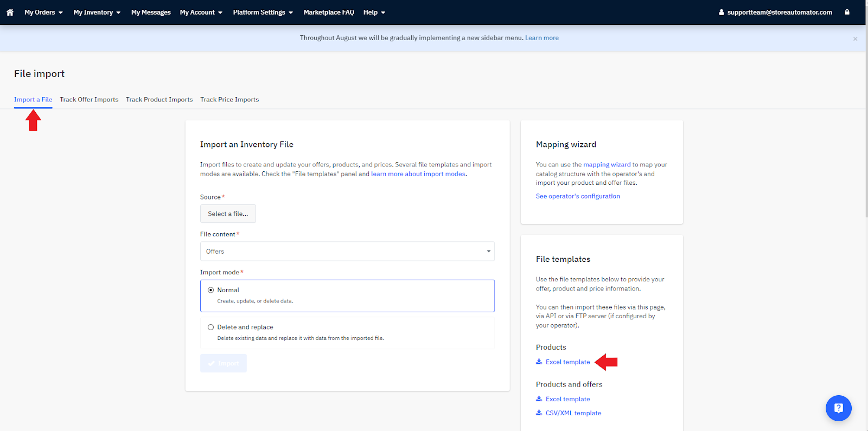Expand the My Inventory menu
This screenshot has height=431, width=868.
(x=97, y=12)
